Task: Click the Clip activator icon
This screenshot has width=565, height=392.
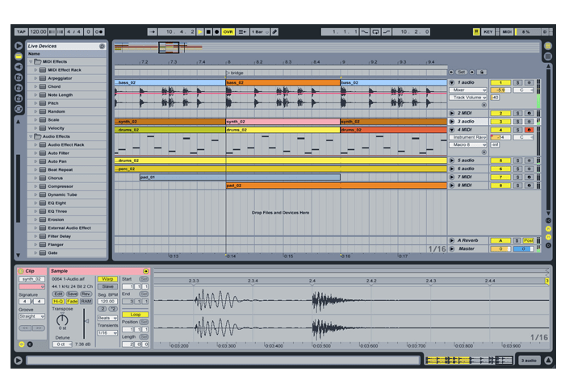Action: click(21, 271)
